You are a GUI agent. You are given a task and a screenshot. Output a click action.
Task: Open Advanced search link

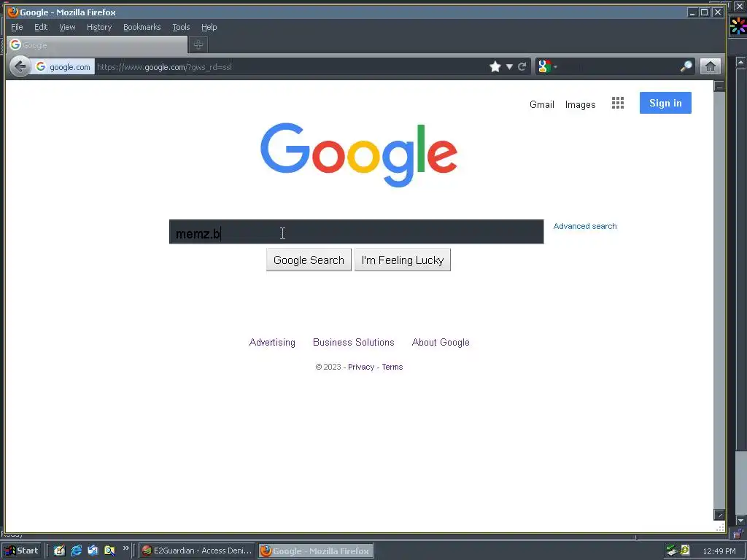tap(584, 226)
